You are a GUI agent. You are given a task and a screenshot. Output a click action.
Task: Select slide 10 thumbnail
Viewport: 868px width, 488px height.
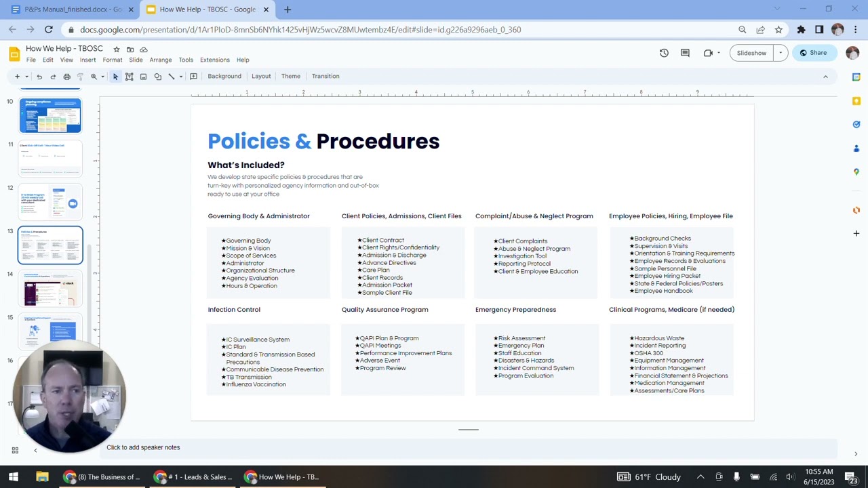(x=50, y=115)
